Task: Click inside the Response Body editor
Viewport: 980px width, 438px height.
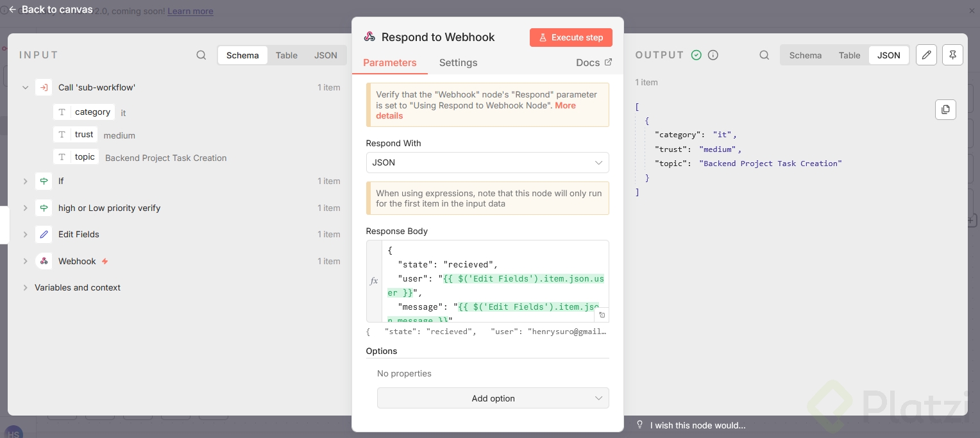Action: (494, 281)
